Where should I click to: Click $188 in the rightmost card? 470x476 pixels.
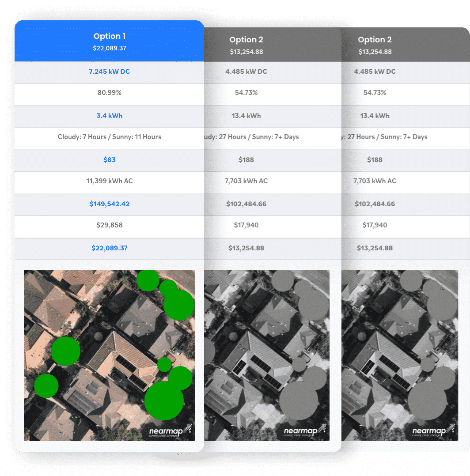tap(375, 160)
